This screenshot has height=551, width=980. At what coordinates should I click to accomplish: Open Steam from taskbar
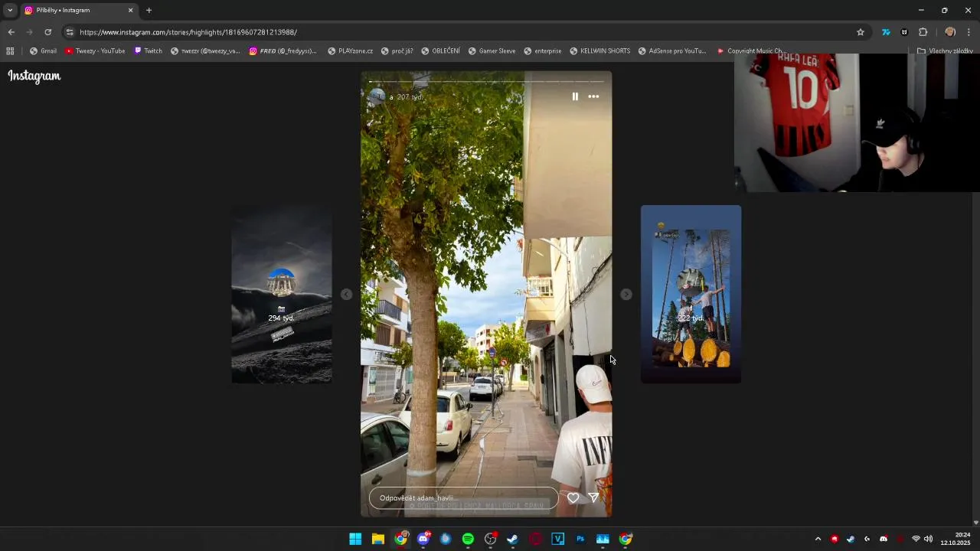[513, 539]
